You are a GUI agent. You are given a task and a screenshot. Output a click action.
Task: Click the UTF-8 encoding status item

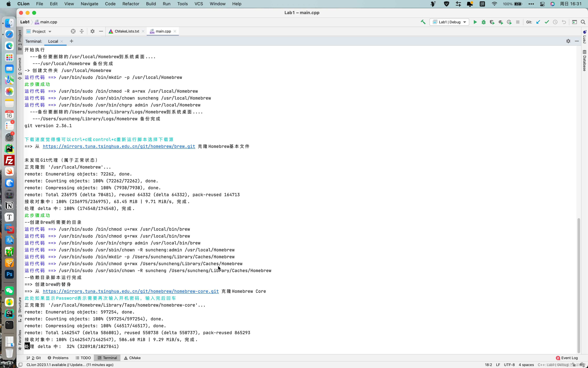pyautogui.click(x=509, y=365)
